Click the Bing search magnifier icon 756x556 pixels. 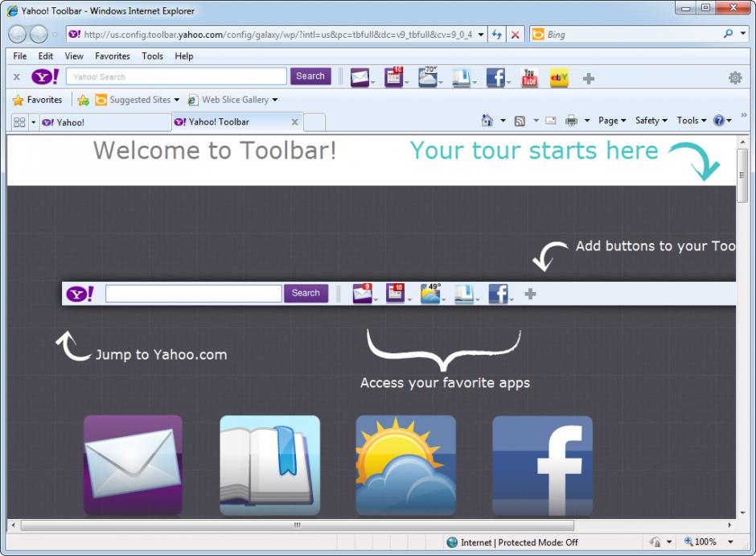pyautogui.click(x=728, y=33)
